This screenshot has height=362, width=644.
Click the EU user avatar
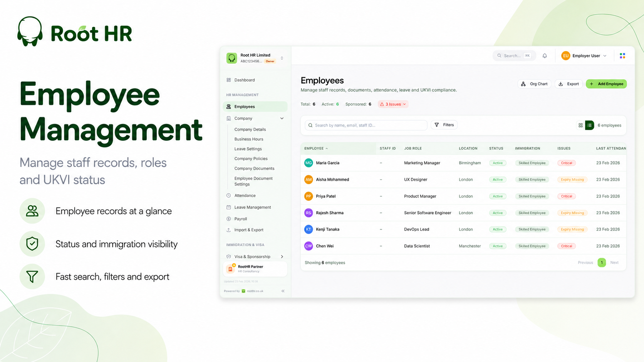[565, 56]
